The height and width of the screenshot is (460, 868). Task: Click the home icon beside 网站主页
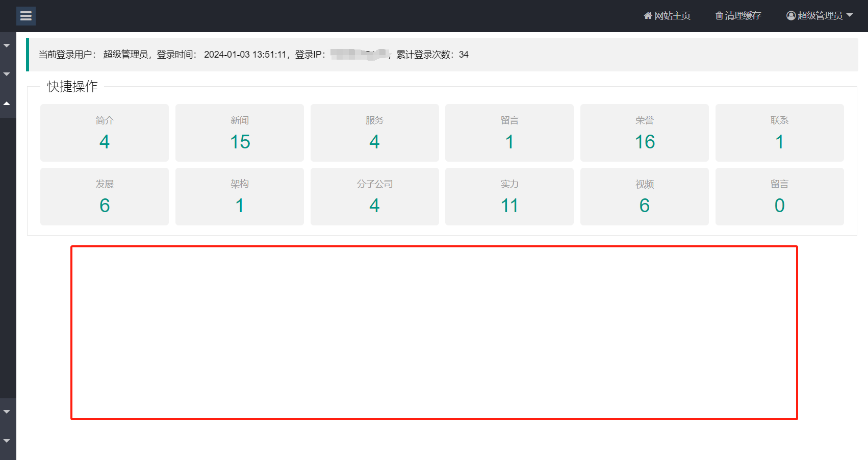648,16
